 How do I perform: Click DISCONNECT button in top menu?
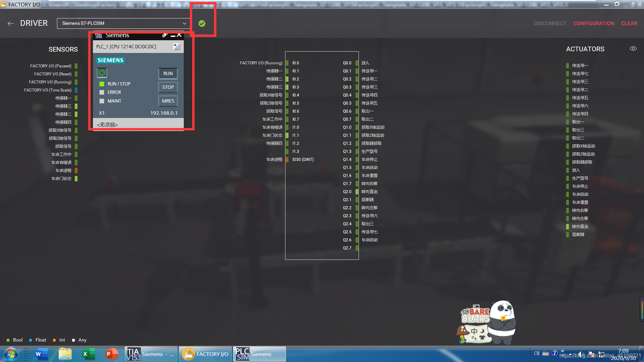550,23
